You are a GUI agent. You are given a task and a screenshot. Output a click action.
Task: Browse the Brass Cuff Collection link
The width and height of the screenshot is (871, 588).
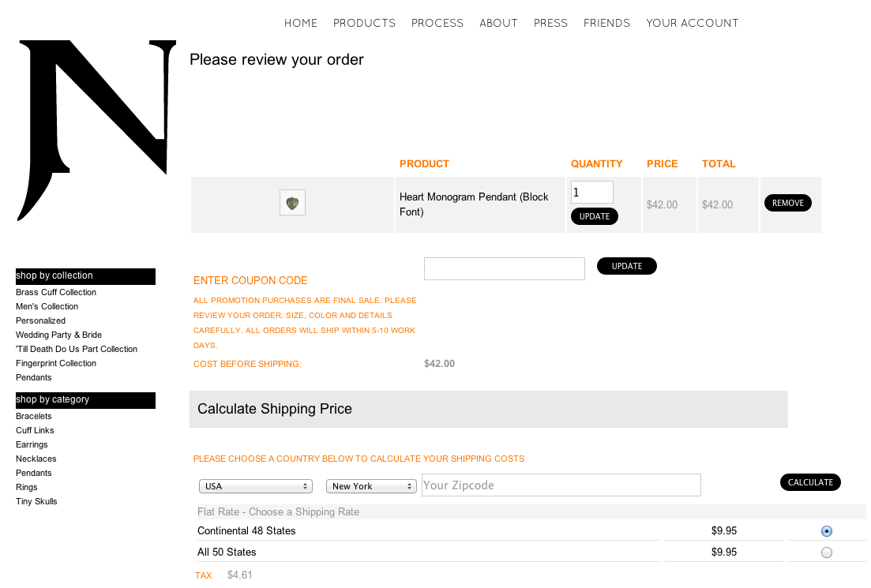[56, 292]
